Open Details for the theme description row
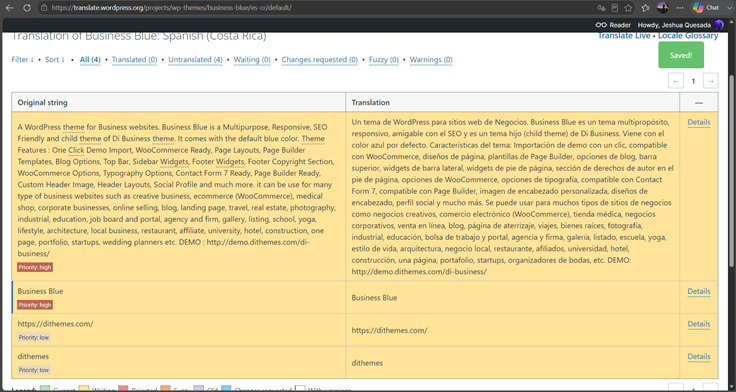This screenshot has height=392, width=736. (698, 122)
